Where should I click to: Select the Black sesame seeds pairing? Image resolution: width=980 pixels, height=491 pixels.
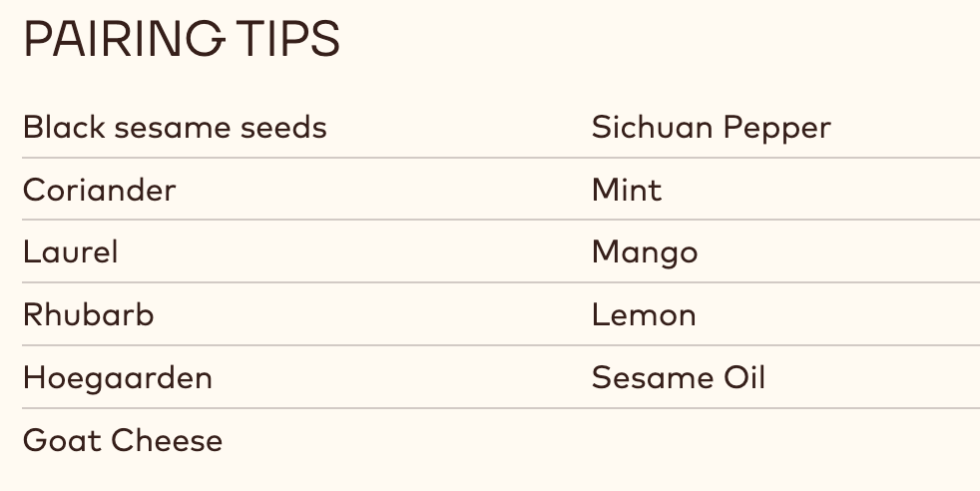[175, 128]
